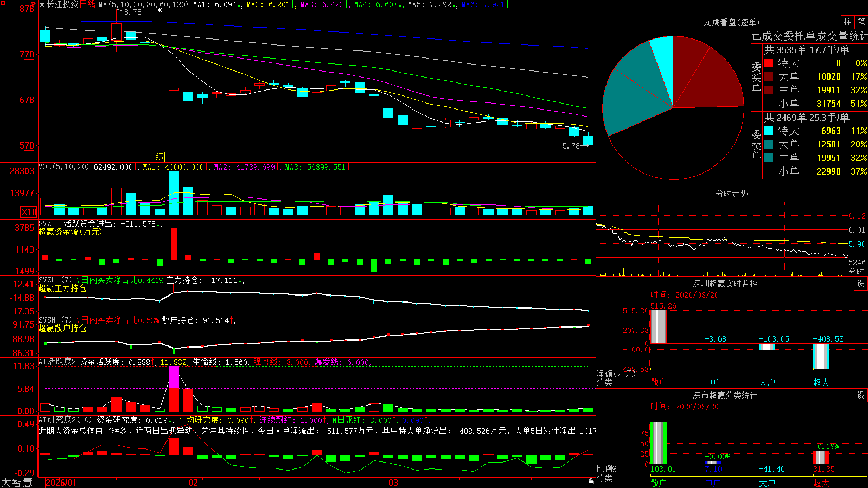This screenshot has width=868, height=488.
Task: Click the star icon beside 长江投资
Action: (x=42, y=4)
